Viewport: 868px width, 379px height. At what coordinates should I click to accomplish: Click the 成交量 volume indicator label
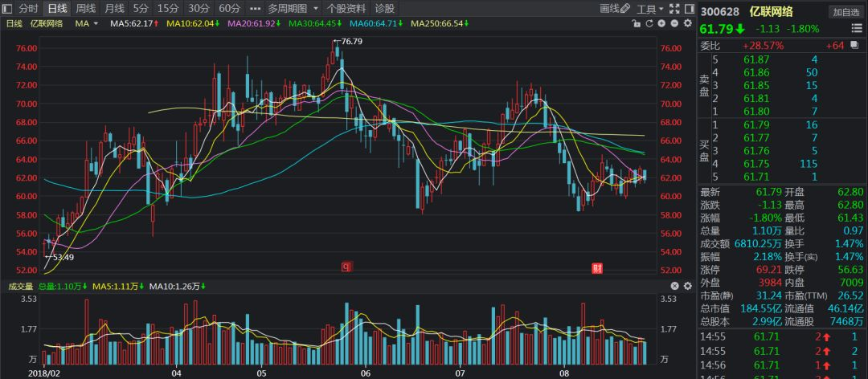tap(20, 286)
